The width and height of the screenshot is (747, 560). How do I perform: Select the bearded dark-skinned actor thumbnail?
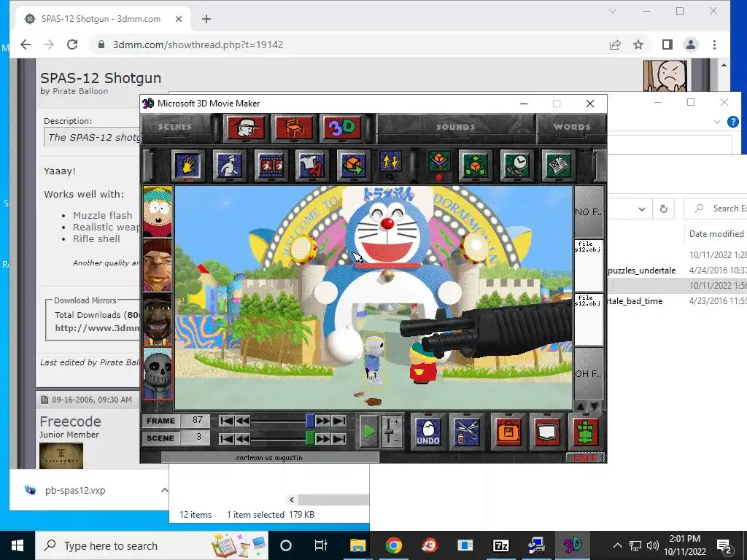coord(158,319)
